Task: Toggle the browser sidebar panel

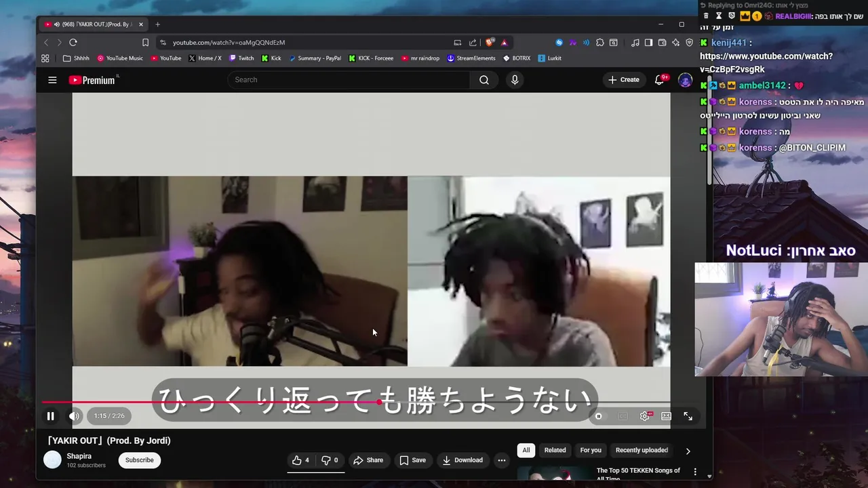Action: pos(648,42)
